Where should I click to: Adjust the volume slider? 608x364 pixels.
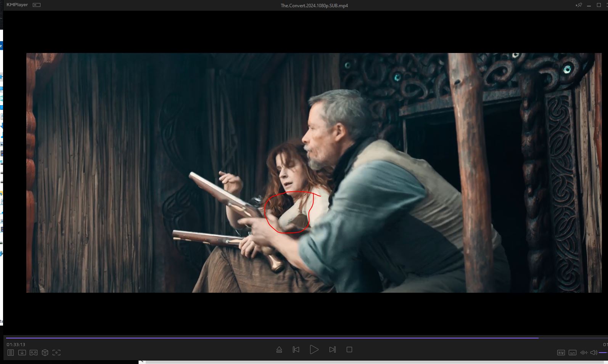tap(603, 353)
